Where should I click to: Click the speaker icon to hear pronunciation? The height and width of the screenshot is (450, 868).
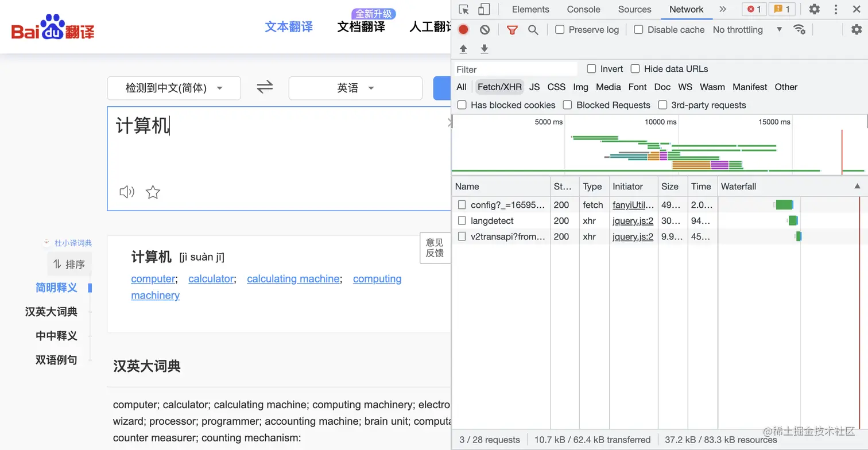[x=126, y=192]
